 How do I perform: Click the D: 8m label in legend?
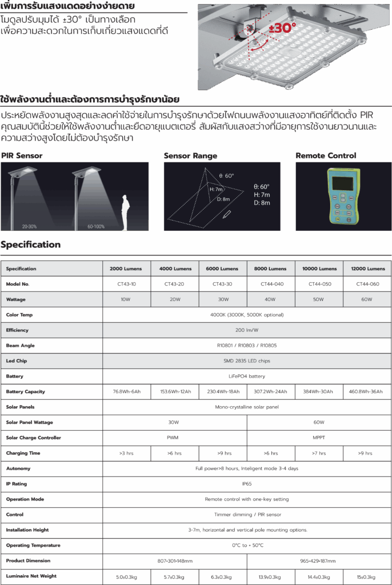click(262, 203)
